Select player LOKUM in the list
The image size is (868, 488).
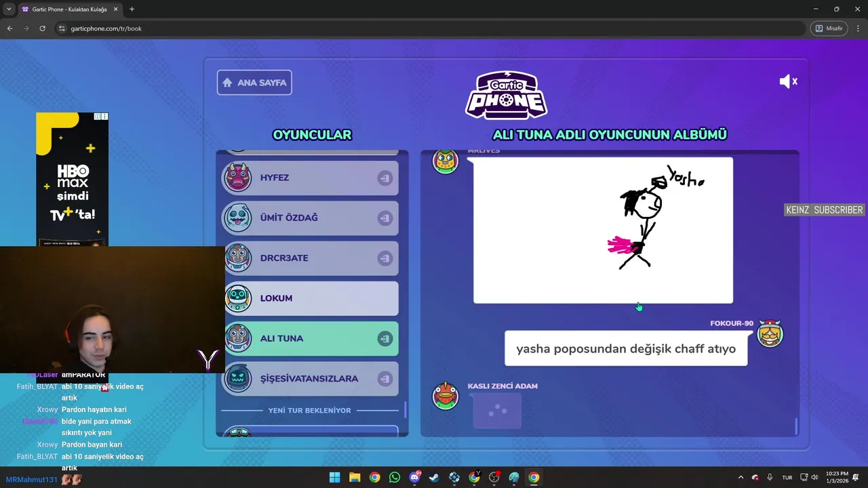coord(311,298)
